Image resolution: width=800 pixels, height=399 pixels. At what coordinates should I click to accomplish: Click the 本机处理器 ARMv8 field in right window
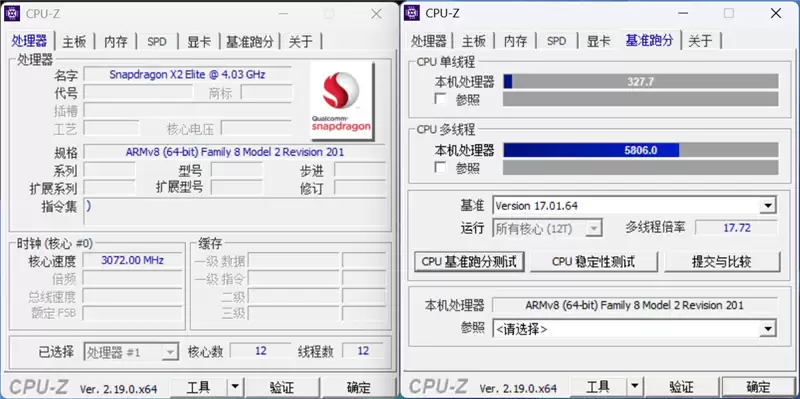click(x=635, y=305)
